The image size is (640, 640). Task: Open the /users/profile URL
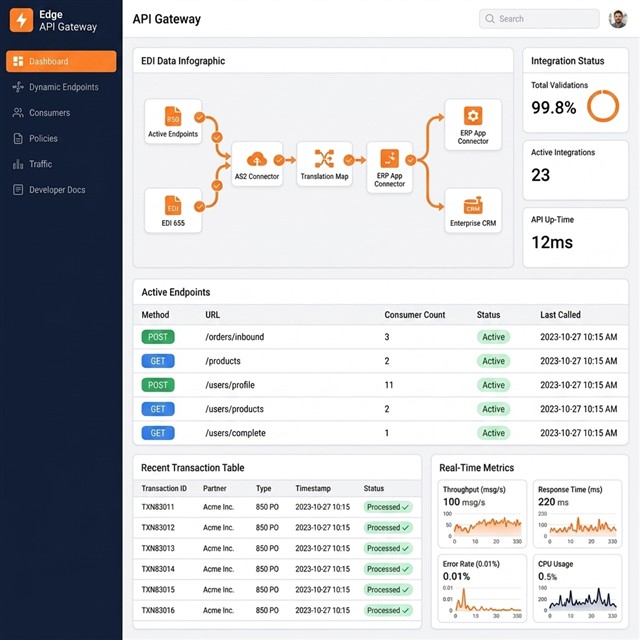tap(230, 385)
